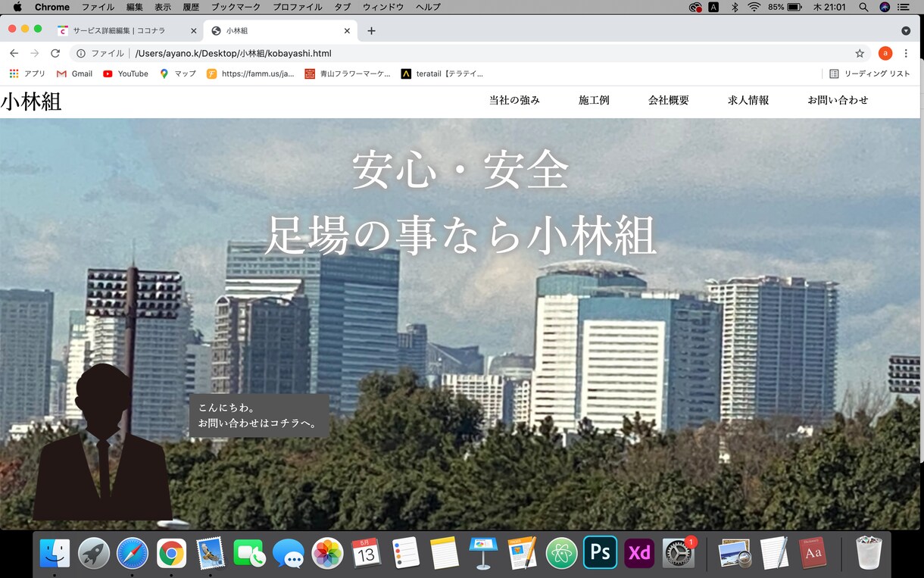The height and width of the screenshot is (578, 924).
Task: Open the Gmail bookmark
Action: pyautogui.click(x=74, y=73)
